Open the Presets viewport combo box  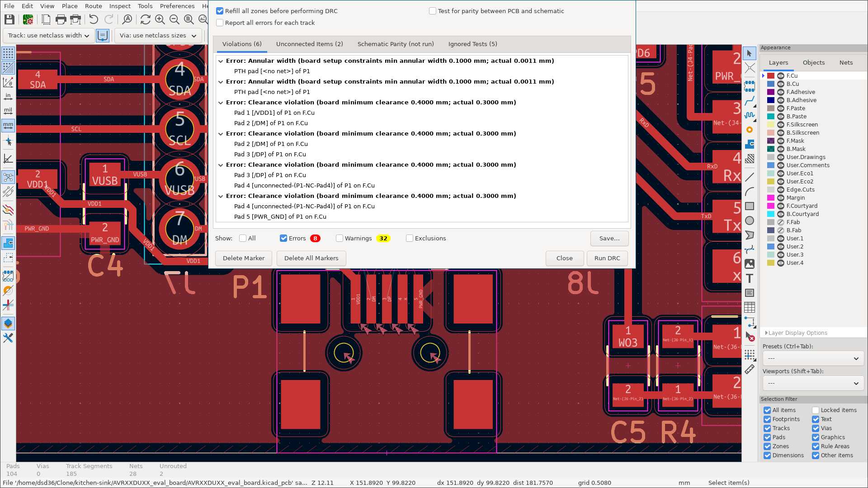click(x=812, y=358)
